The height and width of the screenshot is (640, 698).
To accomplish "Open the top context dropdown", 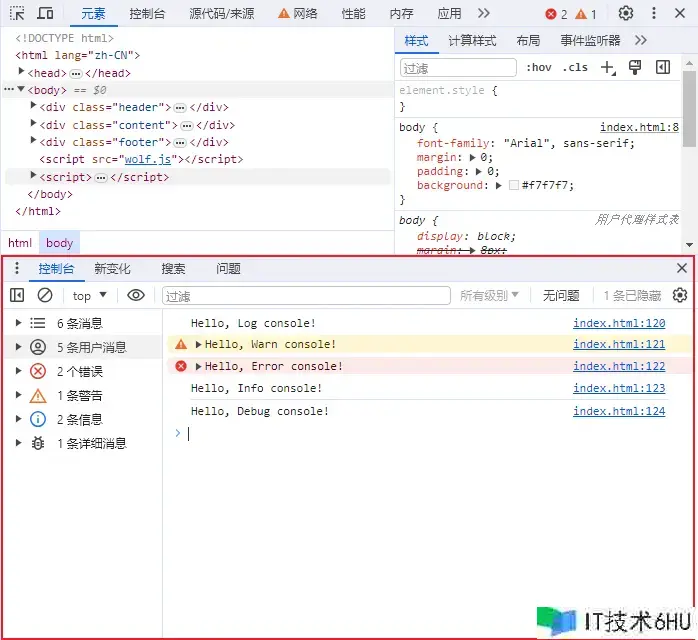I will point(89,296).
